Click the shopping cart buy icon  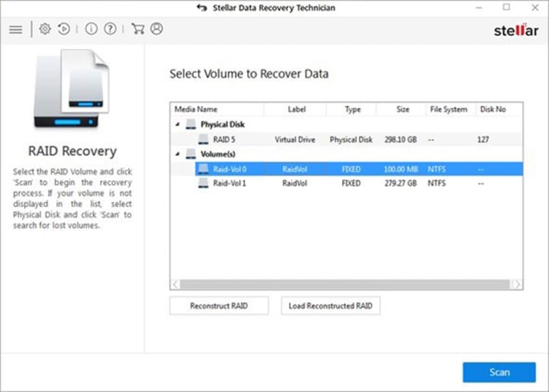[x=137, y=29]
